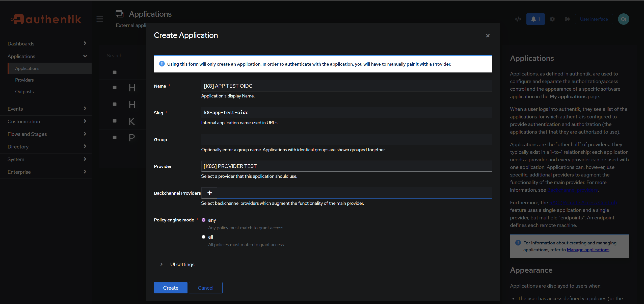
Task: Close the Create Application dialog
Action: tap(488, 36)
